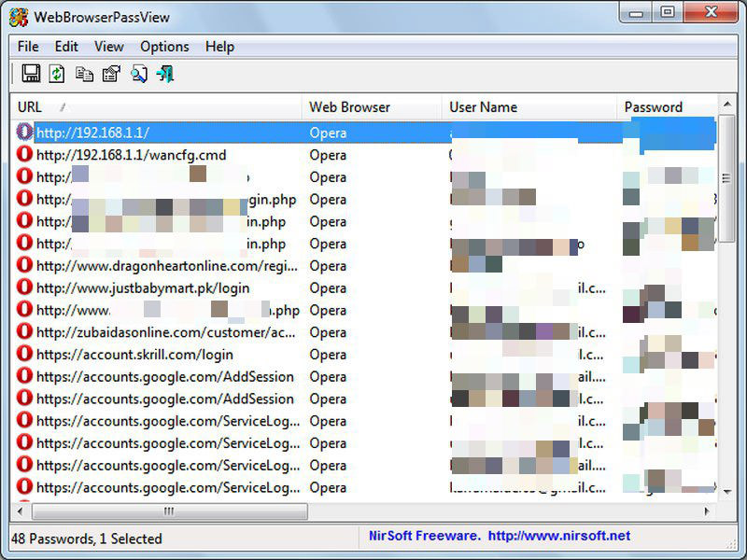Sort entries by Password column header

[654, 106]
